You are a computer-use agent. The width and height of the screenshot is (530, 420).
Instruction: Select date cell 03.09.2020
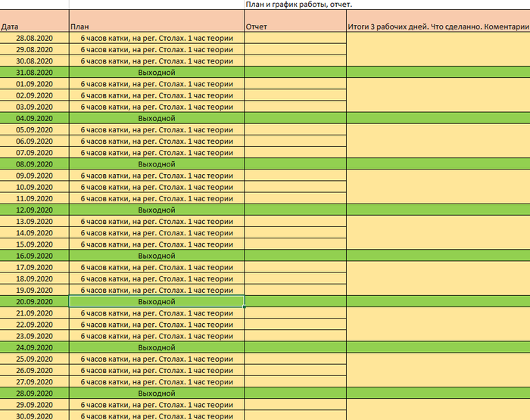tap(35, 107)
